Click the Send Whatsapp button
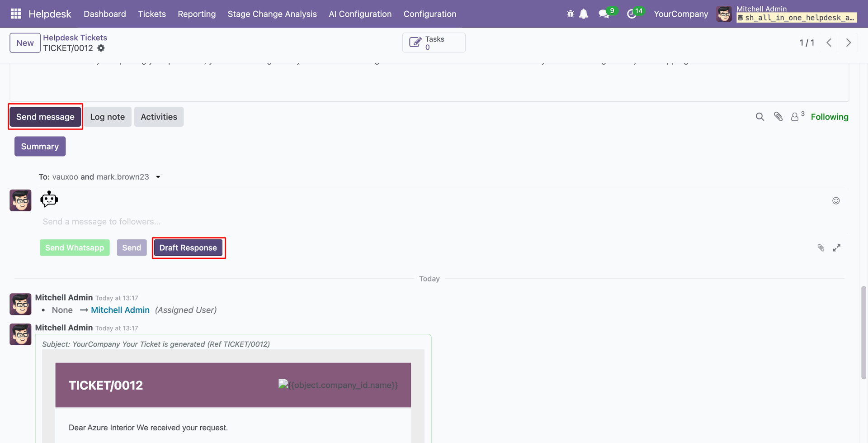 point(75,248)
